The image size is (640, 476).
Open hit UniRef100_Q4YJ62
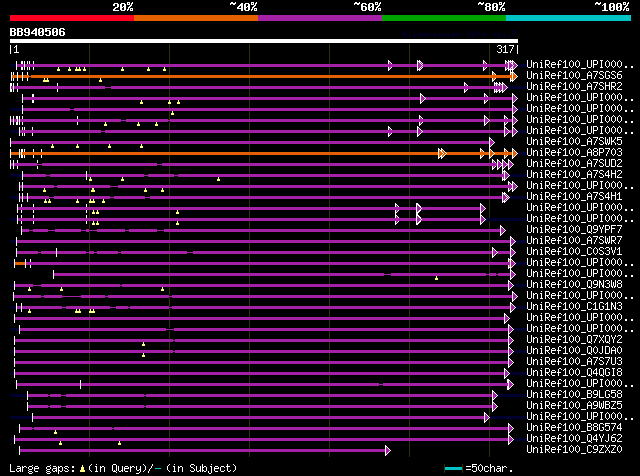tap(574, 439)
